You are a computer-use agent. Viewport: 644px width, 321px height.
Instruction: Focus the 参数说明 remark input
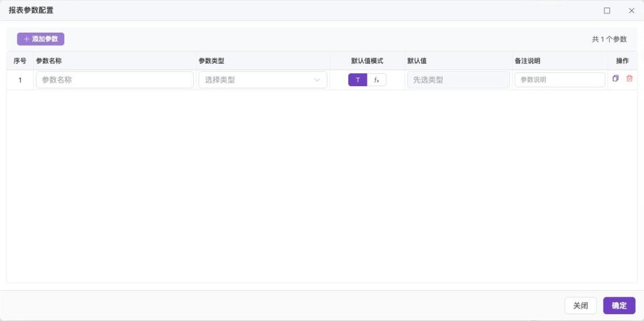pos(560,80)
